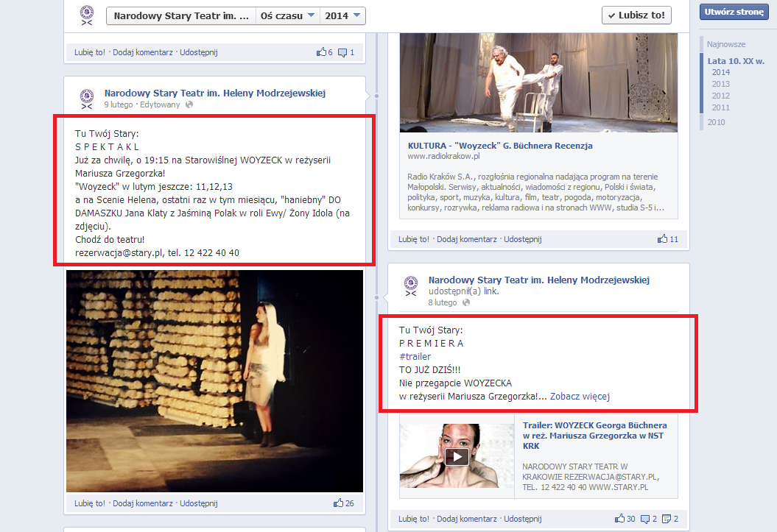777x532 pixels.
Task: Click 'Lubię to!' under the stage photo post
Action: (90, 503)
